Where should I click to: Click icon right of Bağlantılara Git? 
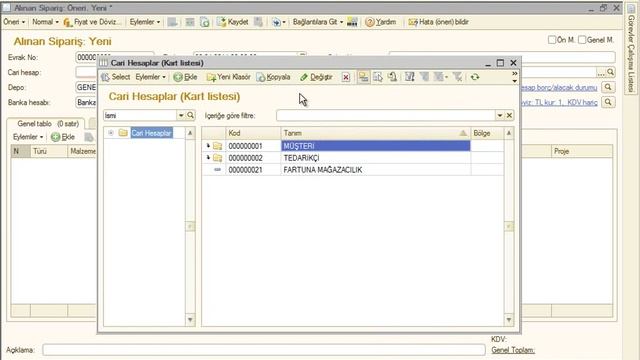352,22
